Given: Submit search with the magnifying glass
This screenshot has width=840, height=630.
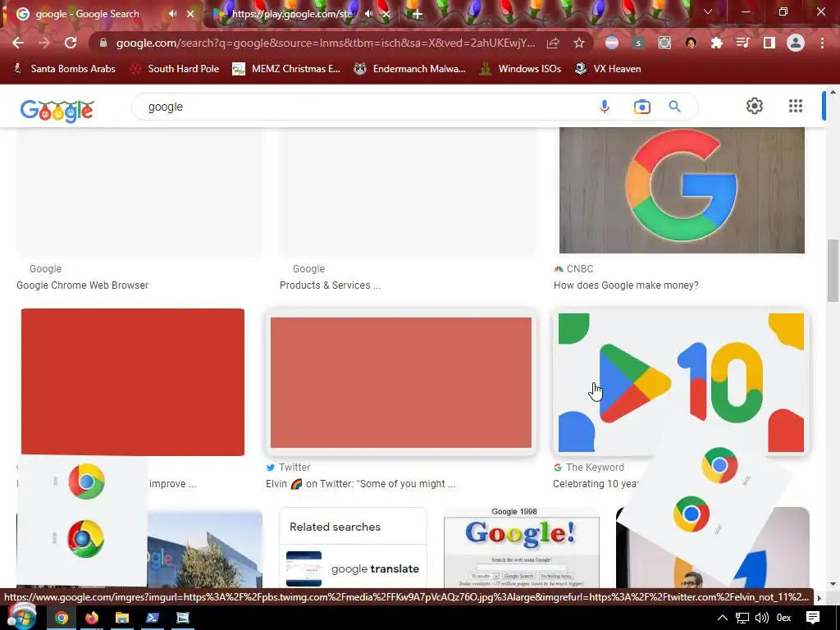Looking at the screenshot, I should (675, 107).
